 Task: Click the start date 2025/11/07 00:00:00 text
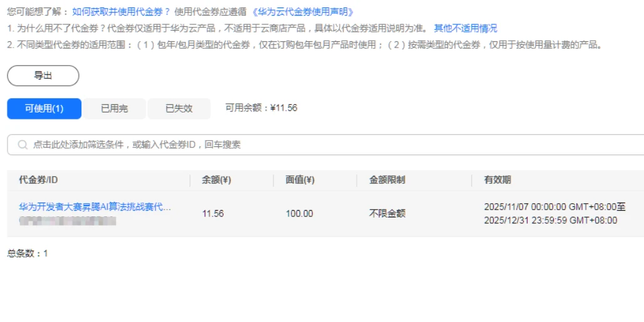click(x=525, y=207)
